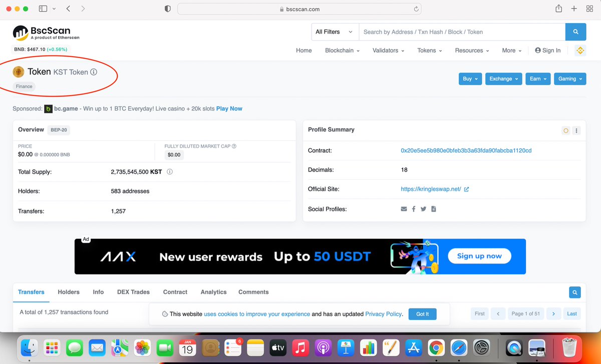Open System Preferences from the Dock
The image size is (601, 364).
(x=481, y=347)
